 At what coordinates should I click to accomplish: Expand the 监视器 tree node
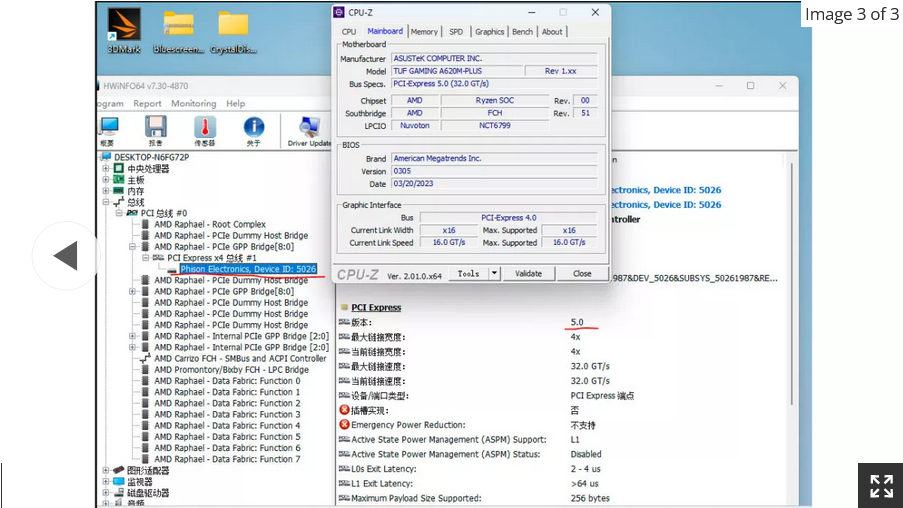(x=105, y=482)
